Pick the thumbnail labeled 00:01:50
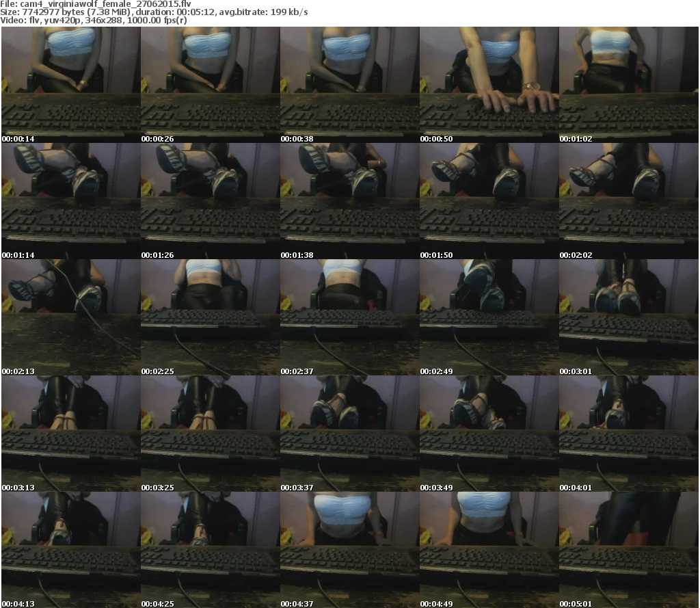This screenshot has height=608, width=700. coord(489,201)
